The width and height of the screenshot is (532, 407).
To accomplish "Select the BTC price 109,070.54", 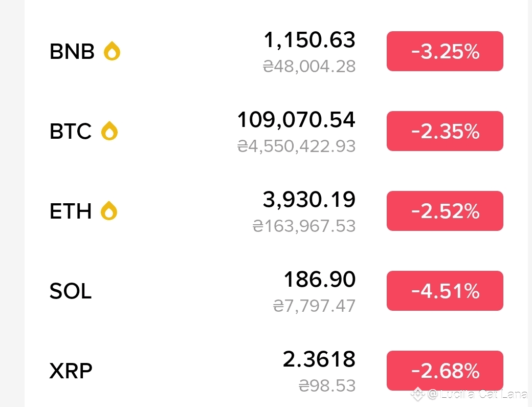I will pyautogui.click(x=296, y=119).
